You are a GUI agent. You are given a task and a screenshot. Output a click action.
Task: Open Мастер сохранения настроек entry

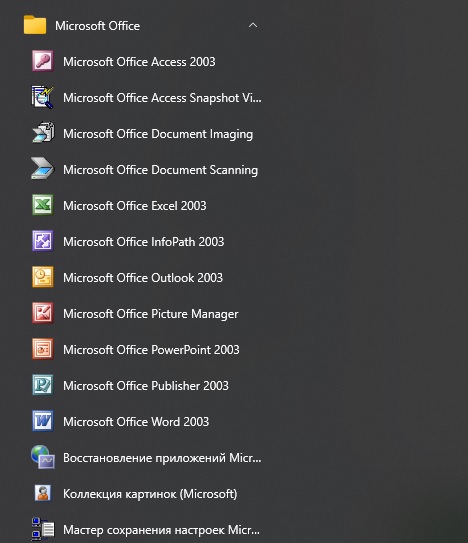click(x=161, y=530)
